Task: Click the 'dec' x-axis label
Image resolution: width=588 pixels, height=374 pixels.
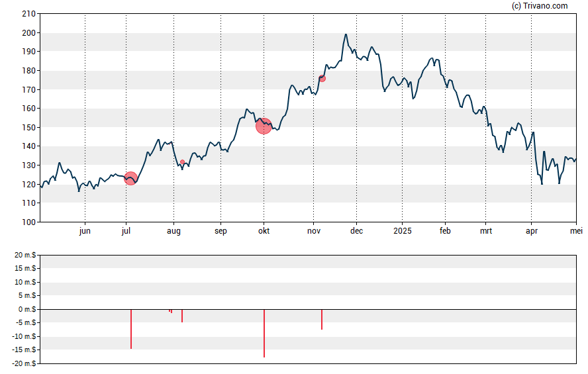Action: 356,231
